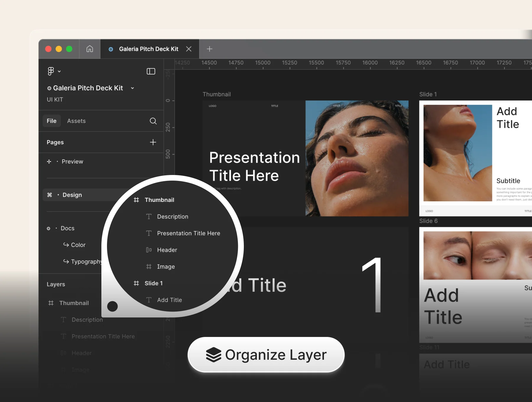The image size is (532, 402).
Task: Click the Docs page gear icon
Action: click(48, 228)
